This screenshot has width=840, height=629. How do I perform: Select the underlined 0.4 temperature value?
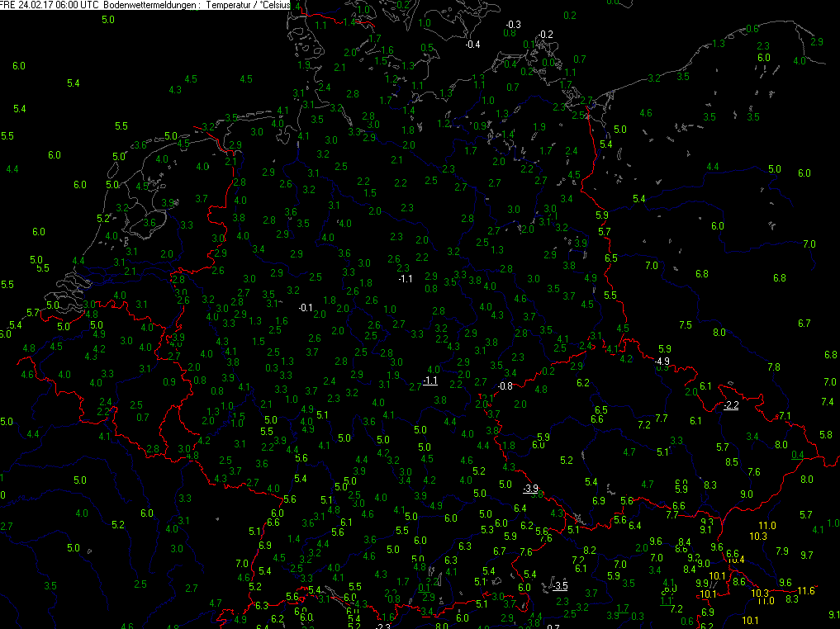pyautogui.click(x=797, y=455)
